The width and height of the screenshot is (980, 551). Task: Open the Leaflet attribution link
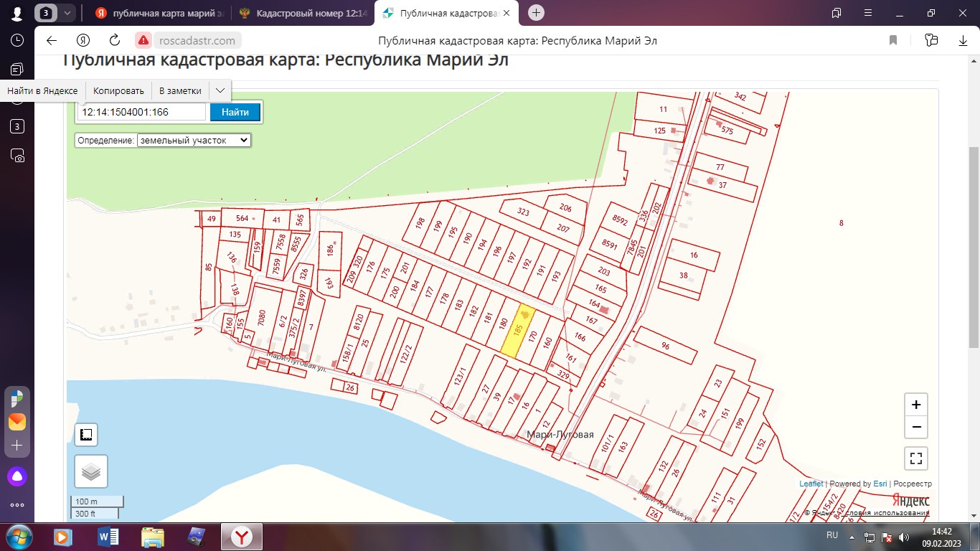pos(811,484)
